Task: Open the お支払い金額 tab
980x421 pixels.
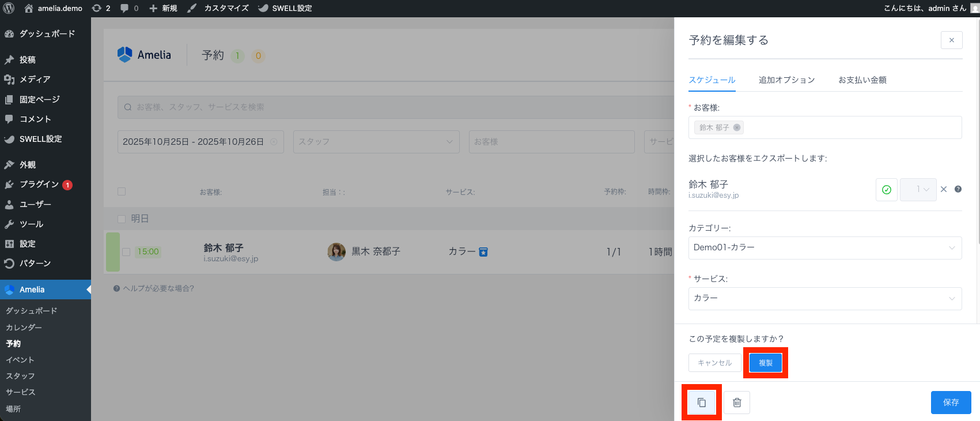Action: click(x=862, y=80)
